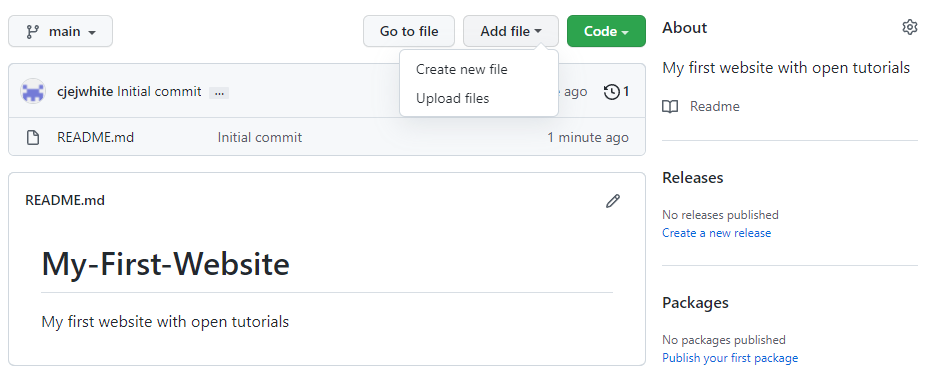This screenshot has height=381, width=931.
Task: Click 'No packages published' text
Action: tap(724, 340)
